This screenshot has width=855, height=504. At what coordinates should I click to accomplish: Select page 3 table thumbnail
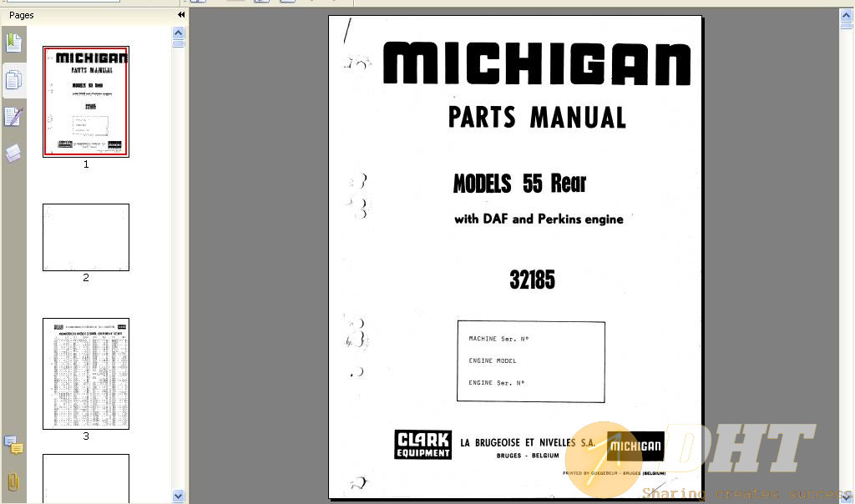pos(86,374)
